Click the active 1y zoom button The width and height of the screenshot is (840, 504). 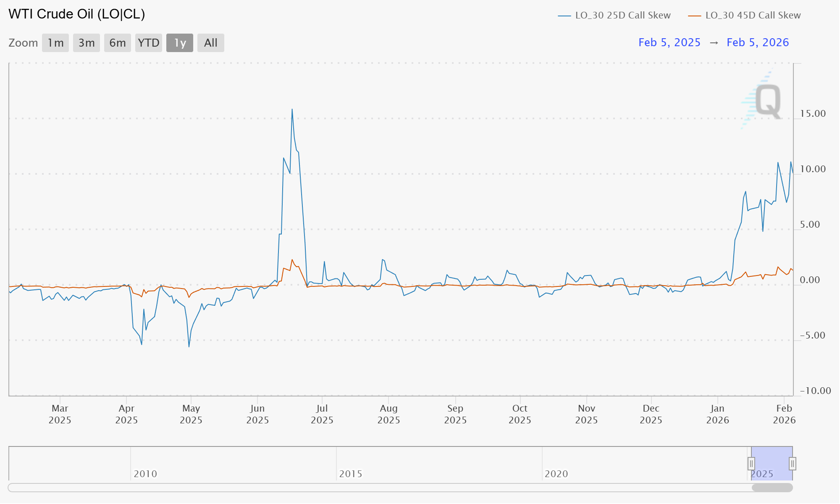click(180, 43)
